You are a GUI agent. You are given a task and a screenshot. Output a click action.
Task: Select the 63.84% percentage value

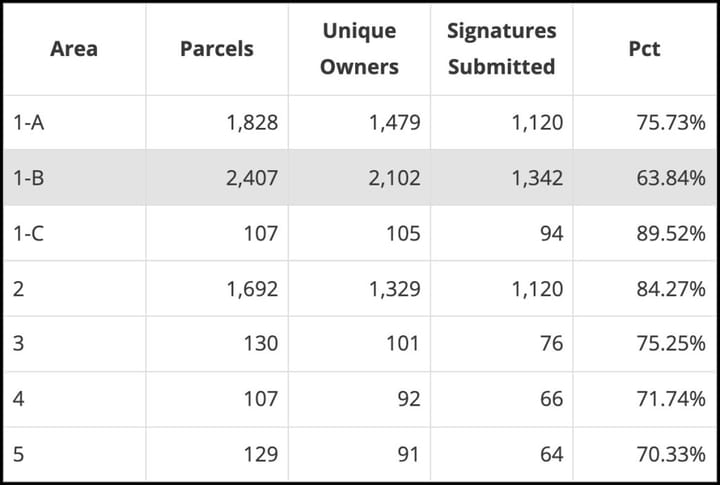pyautogui.click(x=671, y=178)
